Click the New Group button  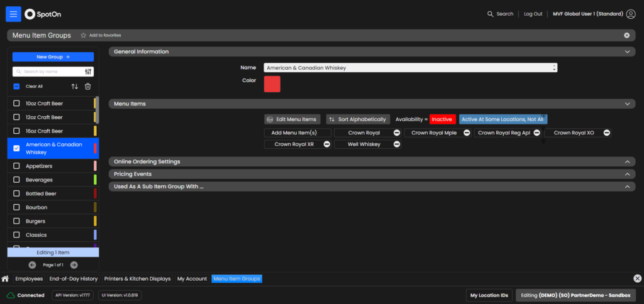pyautogui.click(x=53, y=57)
